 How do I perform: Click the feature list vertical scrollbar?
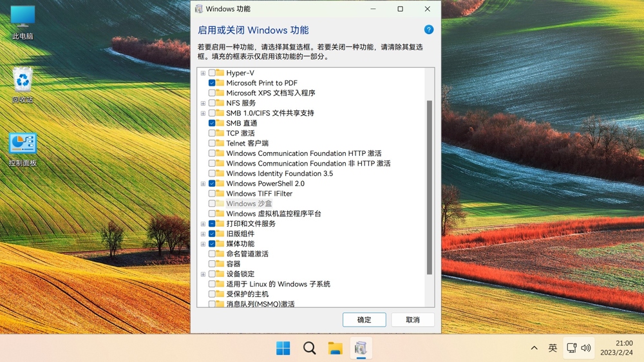pyautogui.click(x=430, y=187)
